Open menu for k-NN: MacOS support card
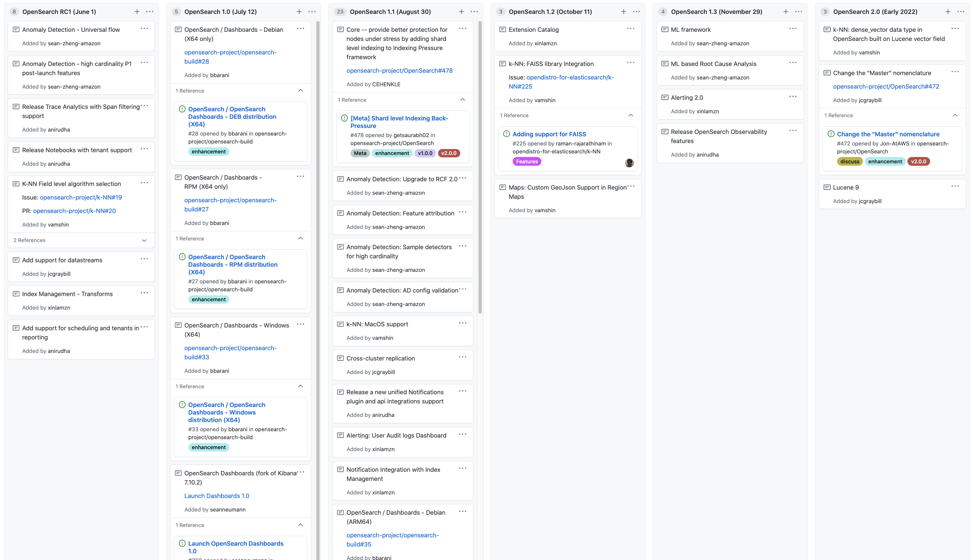The width and height of the screenshot is (973, 560). click(x=463, y=323)
